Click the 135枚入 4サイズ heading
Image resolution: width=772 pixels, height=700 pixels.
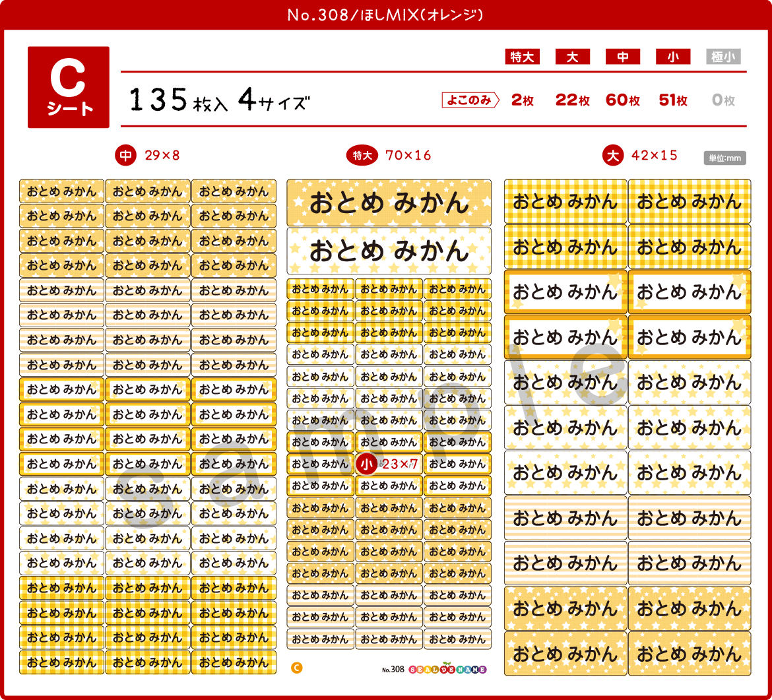(x=220, y=100)
